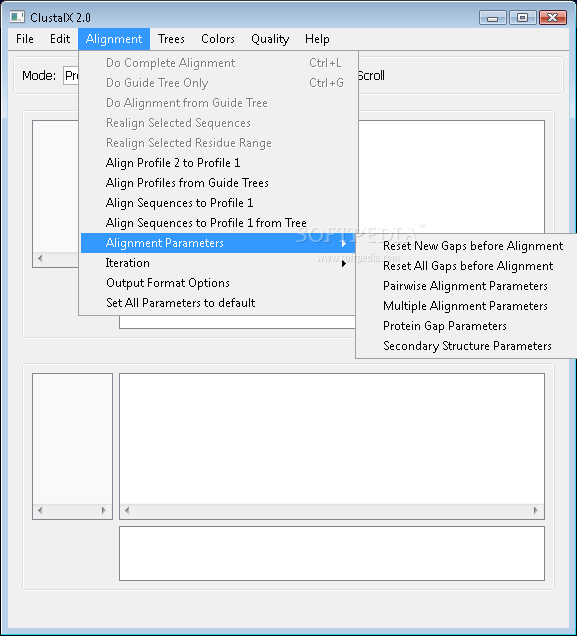
Task: Open the Trees menu
Action: (x=171, y=39)
